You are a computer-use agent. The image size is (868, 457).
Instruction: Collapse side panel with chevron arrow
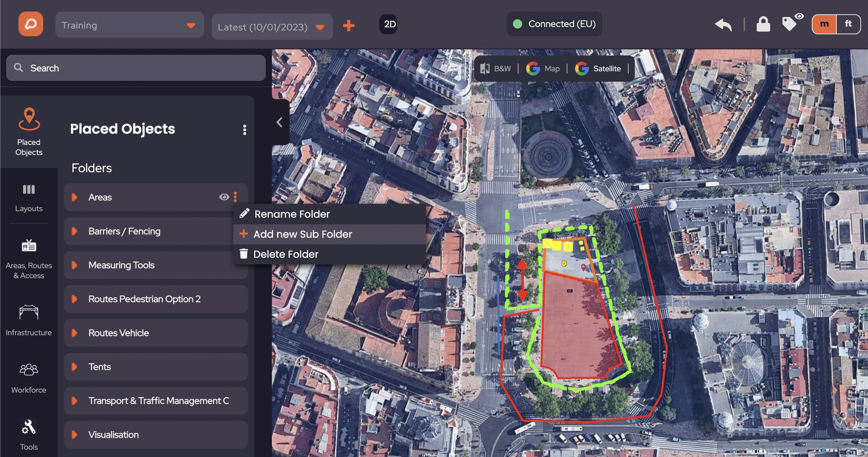point(280,123)
